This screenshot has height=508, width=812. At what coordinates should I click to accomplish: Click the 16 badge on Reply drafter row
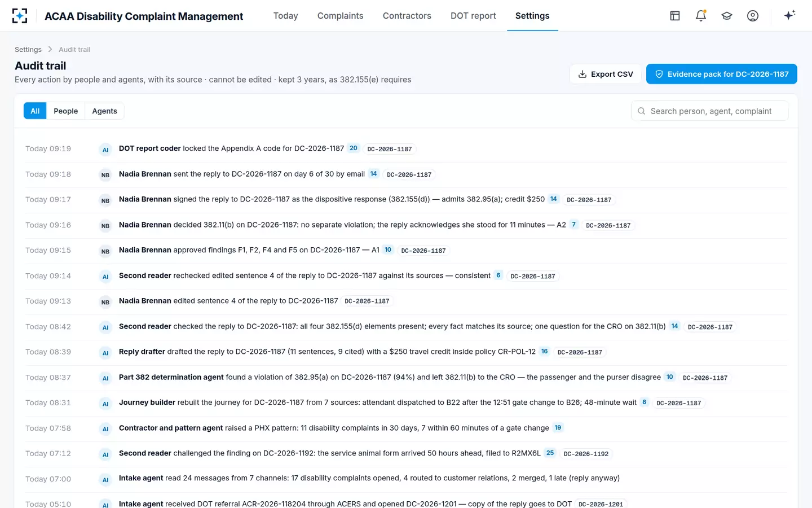tap(545, 352)
